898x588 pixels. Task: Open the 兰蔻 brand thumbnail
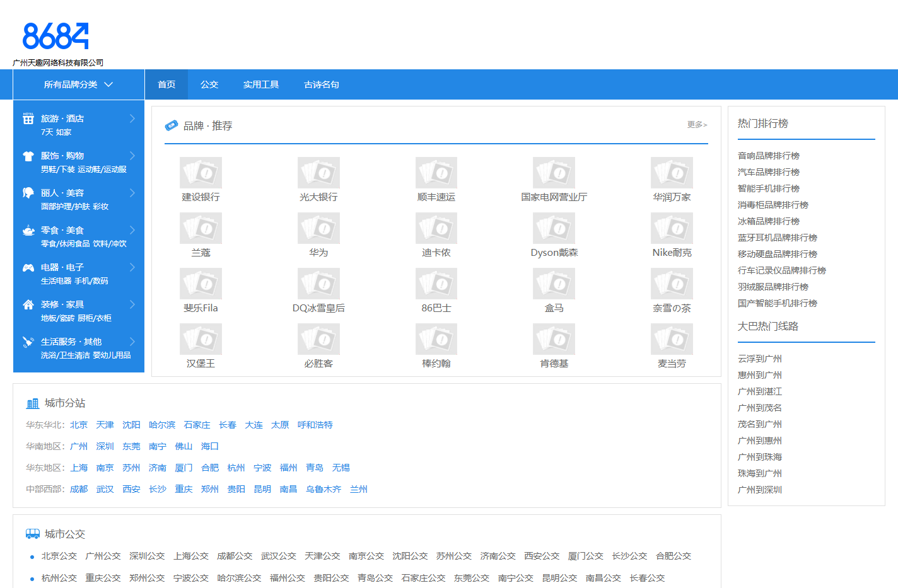(201, 228)
